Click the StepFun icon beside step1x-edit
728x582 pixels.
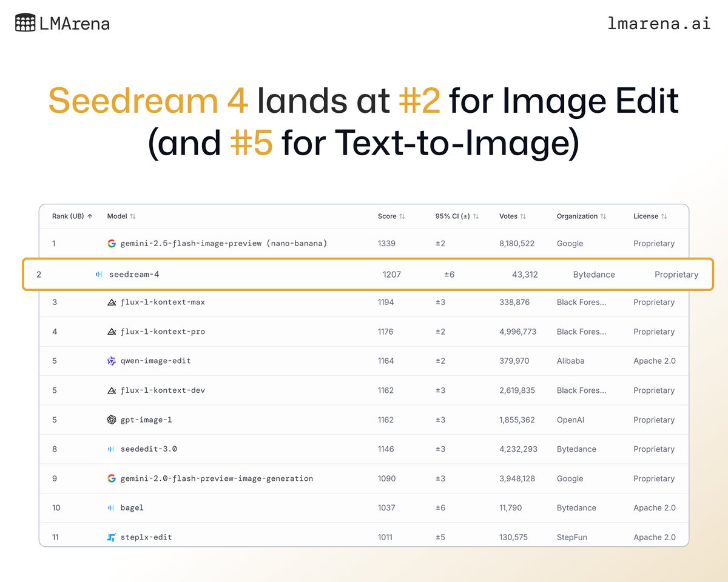(112, 537)
